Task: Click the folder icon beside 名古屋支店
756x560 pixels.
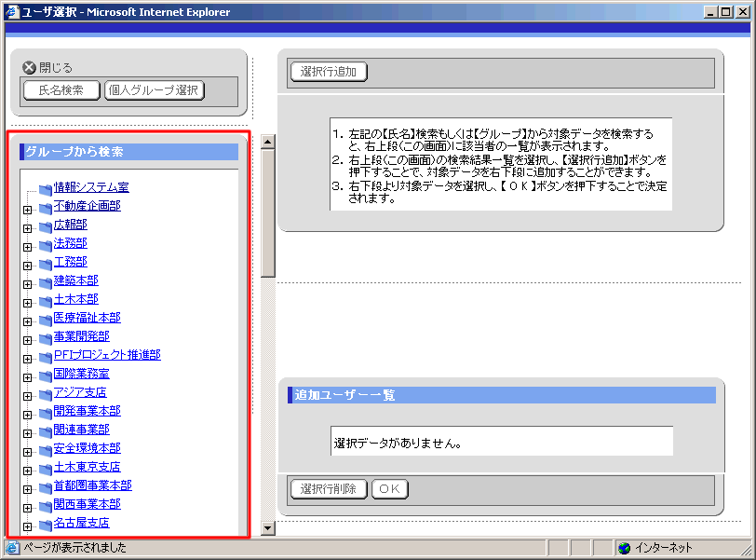Action: (46, 526)
